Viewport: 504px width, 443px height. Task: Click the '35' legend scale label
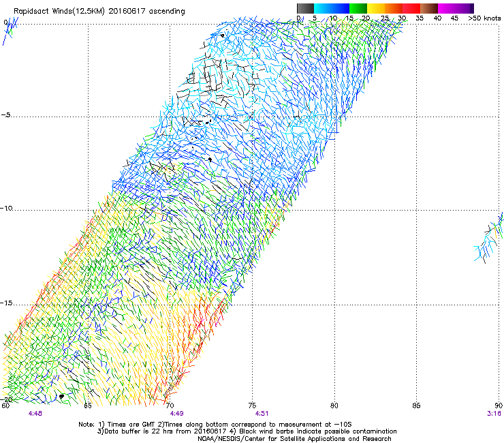pyautogui.click(x=420, y=18)
